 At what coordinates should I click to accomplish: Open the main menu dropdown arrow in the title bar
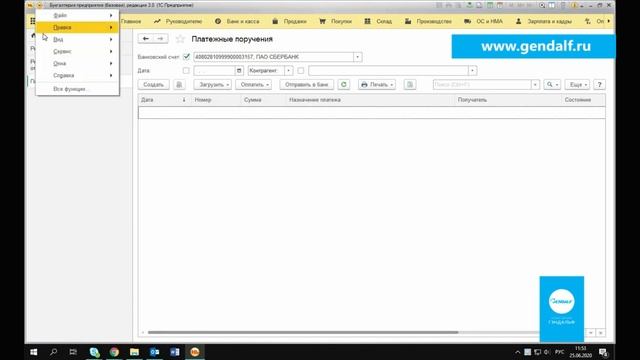[x=40, y=5]
